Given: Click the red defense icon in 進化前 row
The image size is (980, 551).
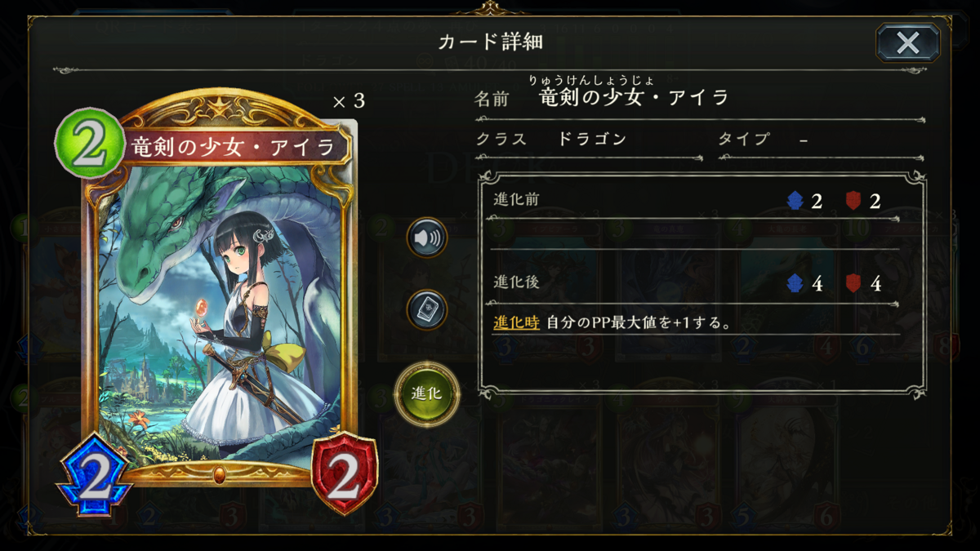Looking at the screenshot, I should click(853, 201).
